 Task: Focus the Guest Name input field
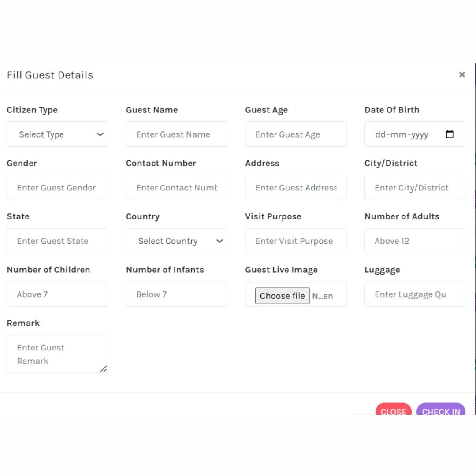click(x=176, y=134)
